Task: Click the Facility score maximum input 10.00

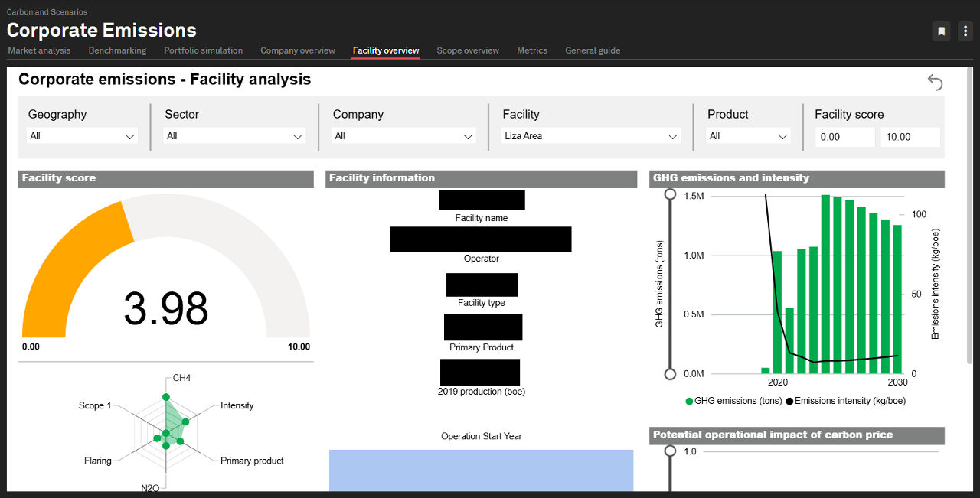Action: (910, 137)
